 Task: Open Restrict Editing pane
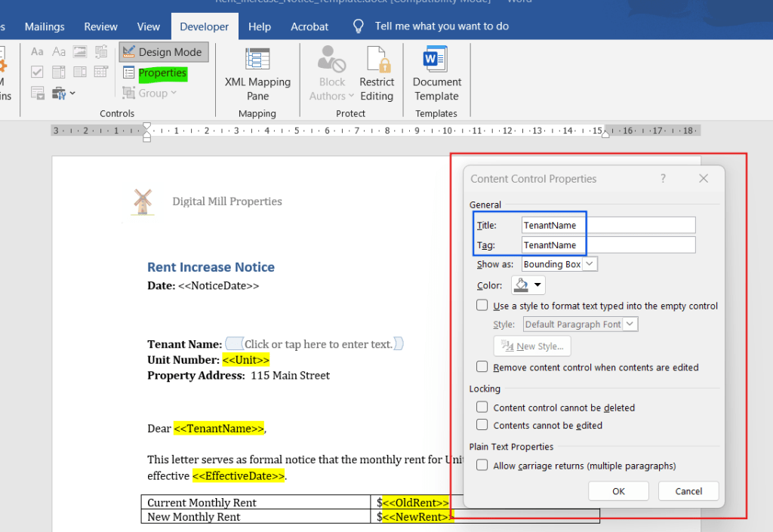point(377,75)
